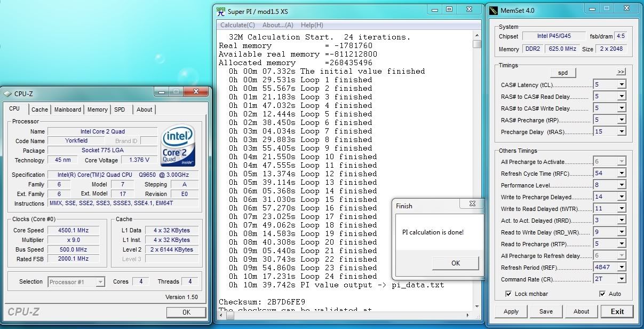This screenshot has width=644, height=329.
Task: Click the Core Voltage value '1.376 V'
Action: (139, 160)
